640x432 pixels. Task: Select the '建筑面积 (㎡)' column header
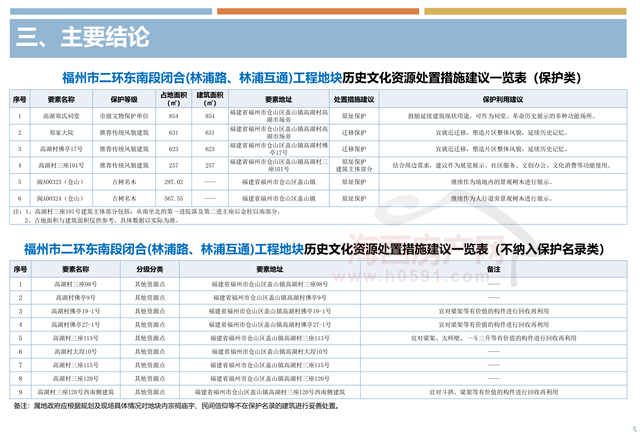pyautogui.click(x=210, y=99)
